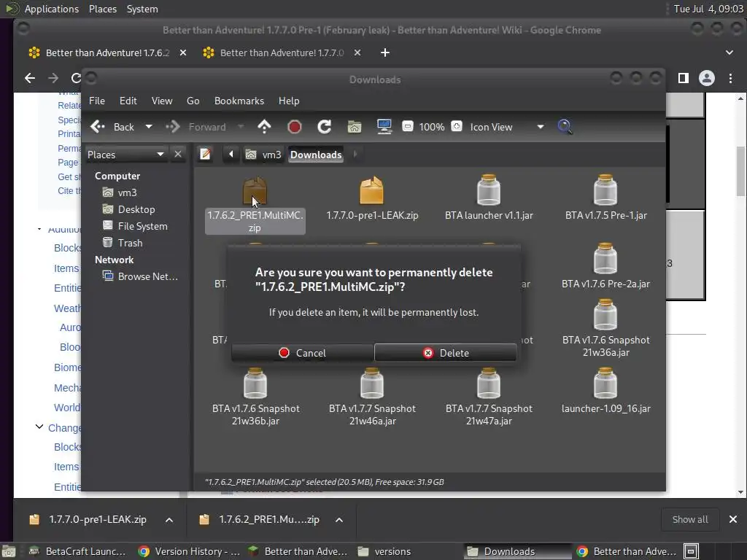Select Downloads path bar button
Screen dimensions: 747x560
(x=316, y=155)
